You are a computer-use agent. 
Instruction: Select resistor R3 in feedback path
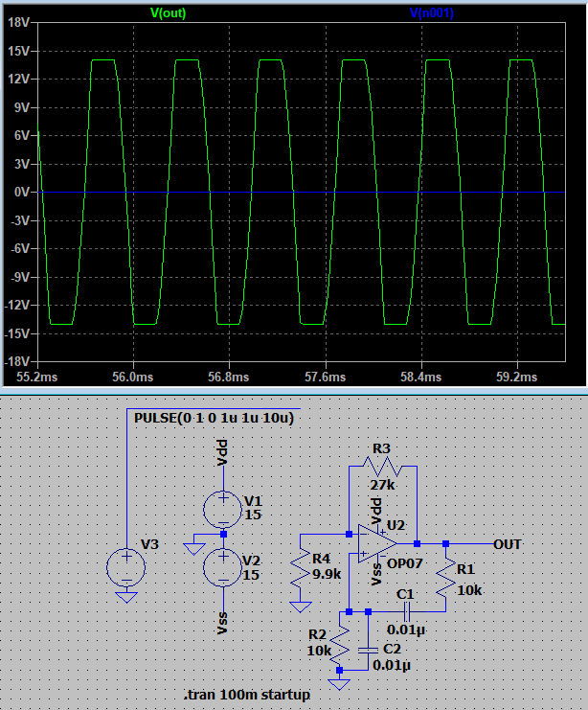[382, 467]
